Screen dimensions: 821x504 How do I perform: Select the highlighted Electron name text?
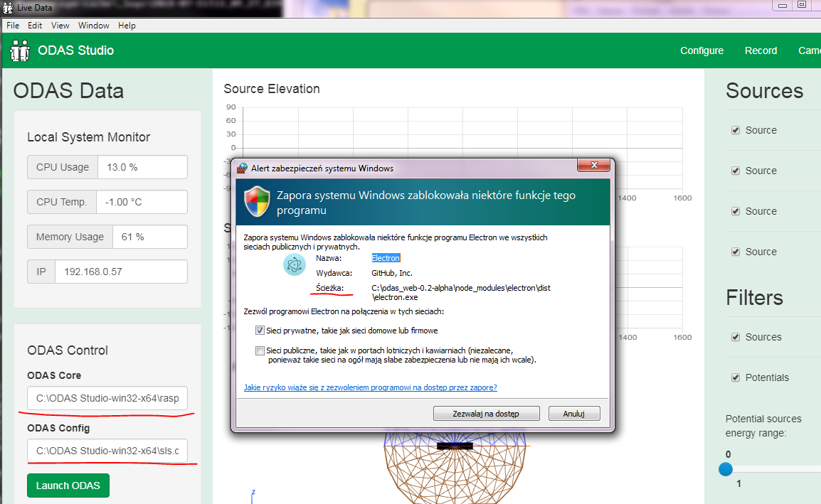point(386,258)
